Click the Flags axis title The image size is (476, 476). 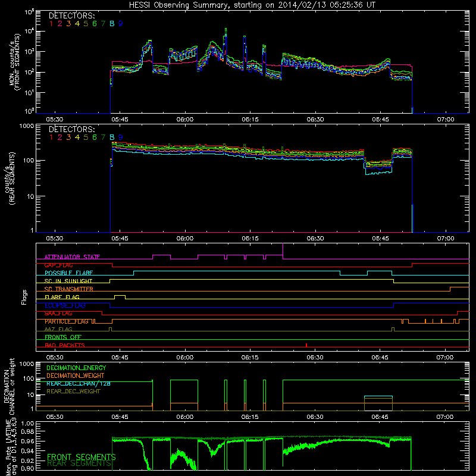pyautogui.click(x=24, y=297)
